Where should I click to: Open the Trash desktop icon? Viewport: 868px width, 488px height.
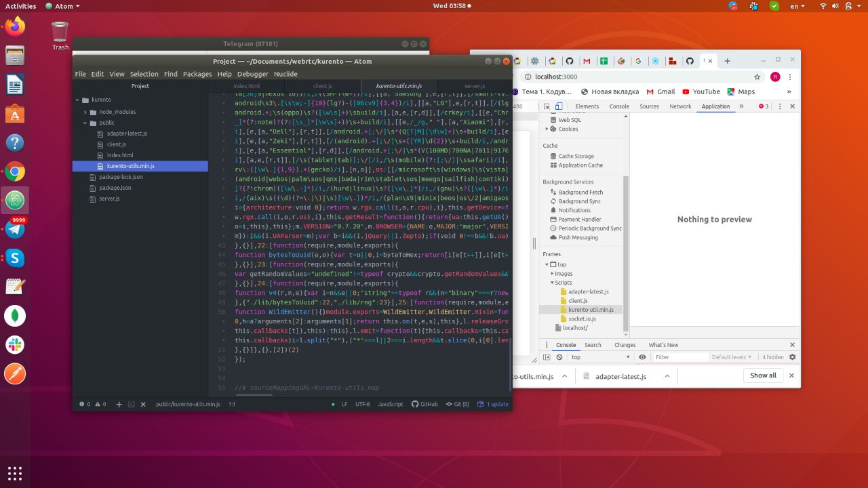(60, 35)
